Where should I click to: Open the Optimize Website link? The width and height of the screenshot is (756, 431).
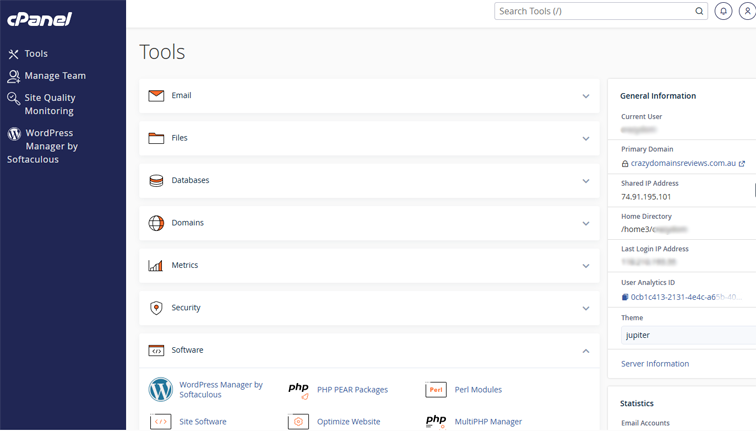tap(349, 421)
